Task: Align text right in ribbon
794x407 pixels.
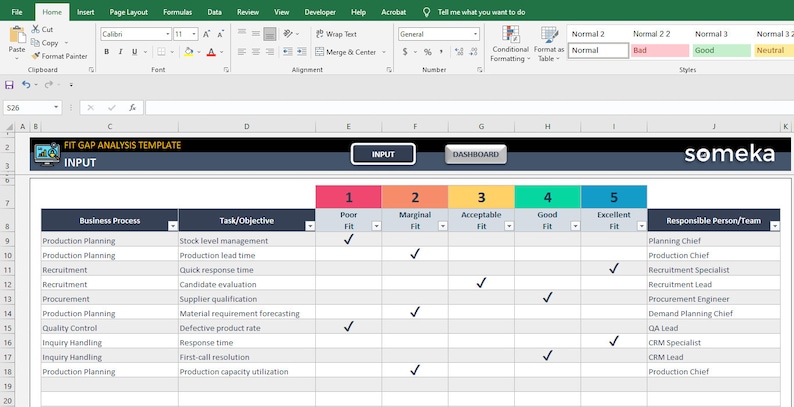Action: (x=270, y=52)
